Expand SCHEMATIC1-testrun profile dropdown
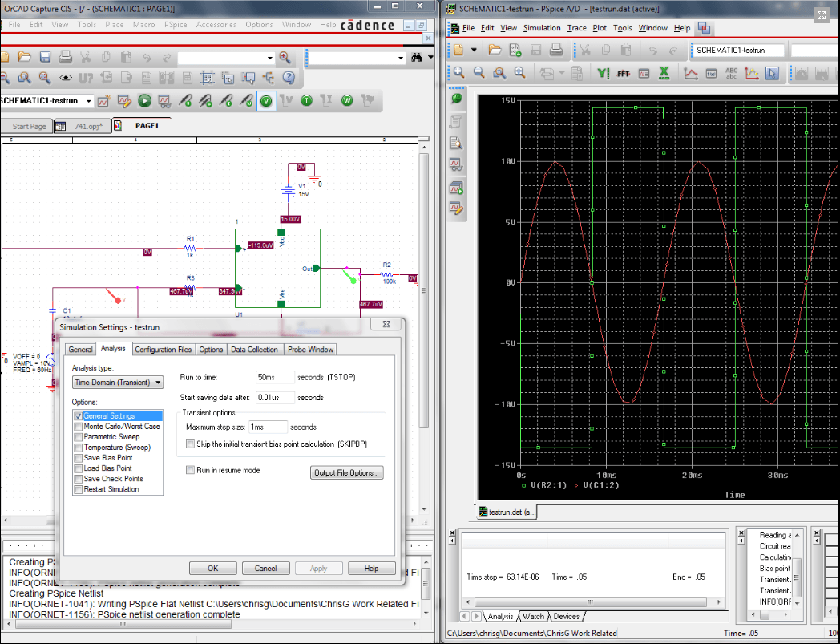Image resolution: width=840 pixels, height=644 pixels. [88, 101]
